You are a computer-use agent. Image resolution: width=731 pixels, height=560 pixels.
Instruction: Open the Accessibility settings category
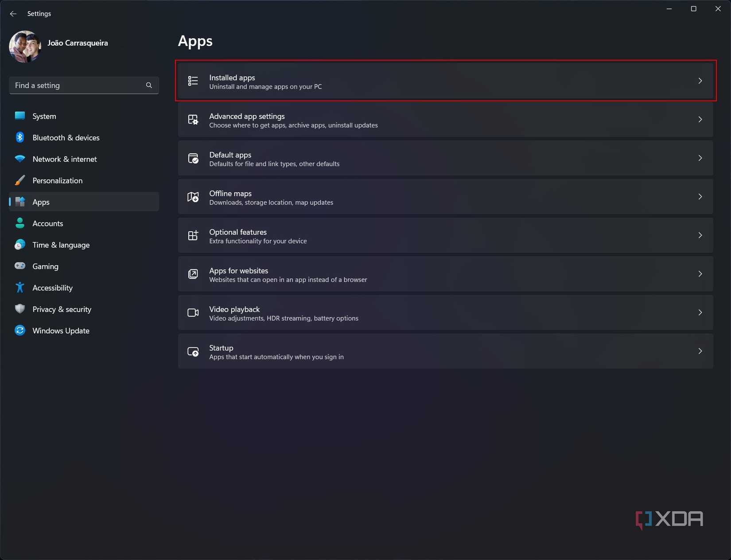[x=52, y=288]
